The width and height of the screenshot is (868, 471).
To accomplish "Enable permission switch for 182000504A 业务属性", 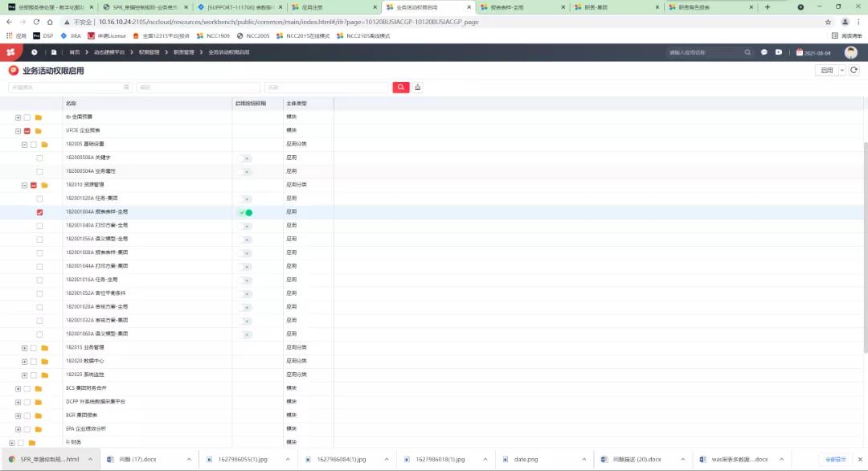I will 246,171.
